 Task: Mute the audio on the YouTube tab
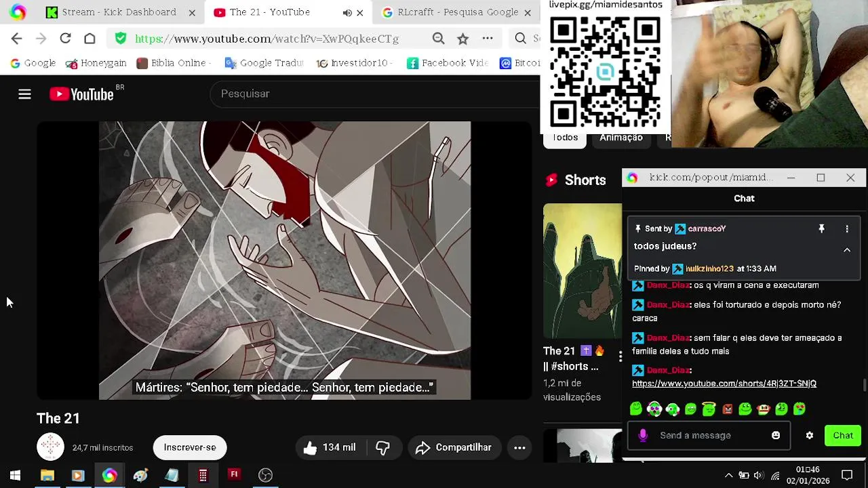pos(347,12)
